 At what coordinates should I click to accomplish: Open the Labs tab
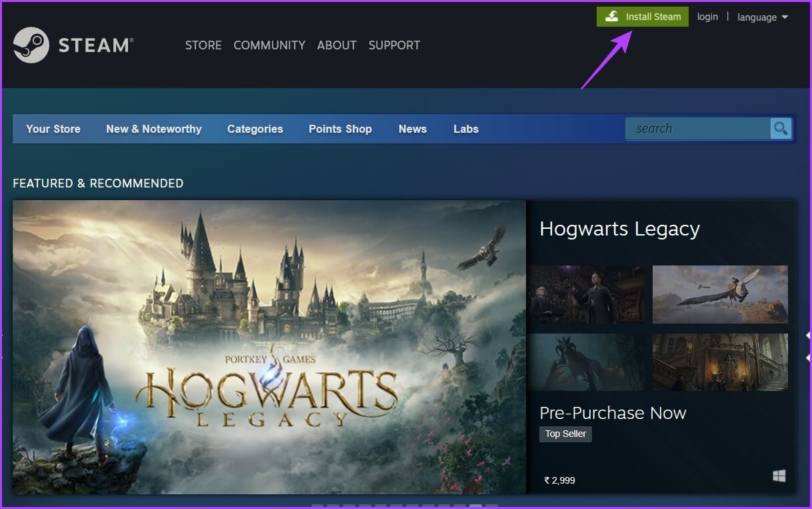click(x=466, y=129)
